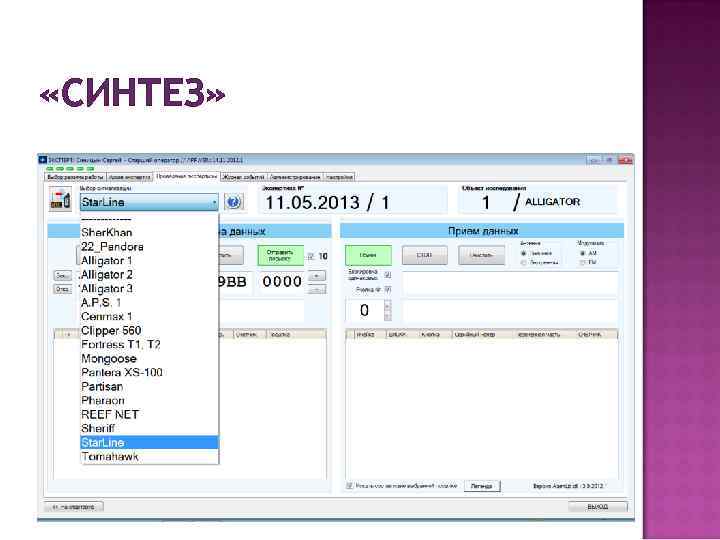Toggle checkbox at bottom of receive panel
The image size is (720, 540).
click(349, 486)
